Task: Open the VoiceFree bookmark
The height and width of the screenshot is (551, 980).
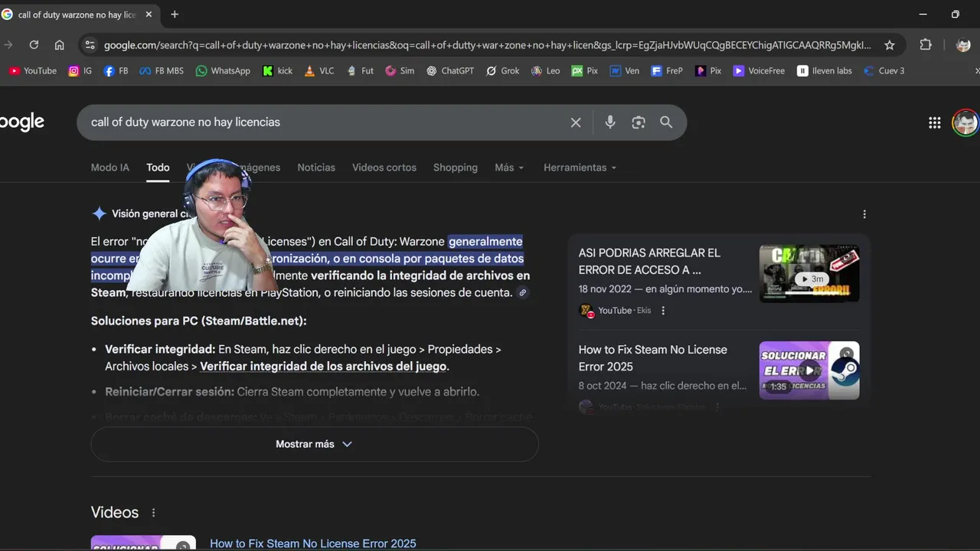Action: click(759, 70)
